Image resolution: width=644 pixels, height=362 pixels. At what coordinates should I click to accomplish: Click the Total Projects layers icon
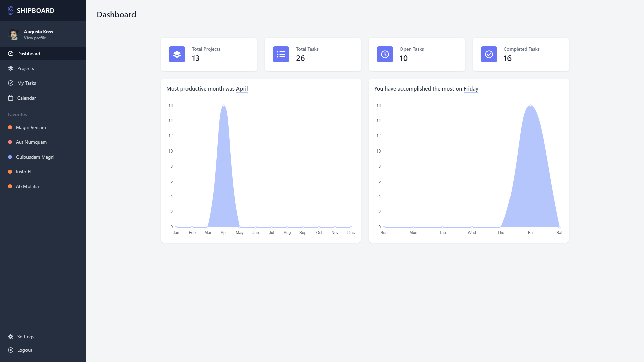click(177, 54)
